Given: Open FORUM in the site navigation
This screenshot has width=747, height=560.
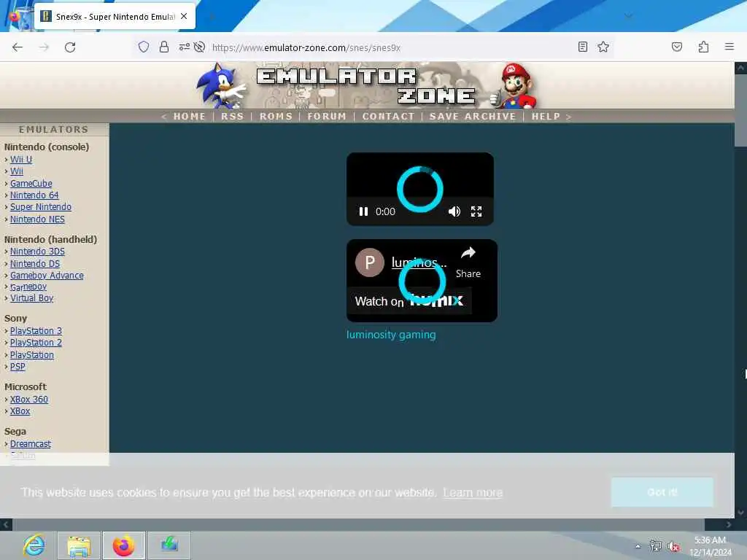Looking at the screenshot, I should coord(327,116).
